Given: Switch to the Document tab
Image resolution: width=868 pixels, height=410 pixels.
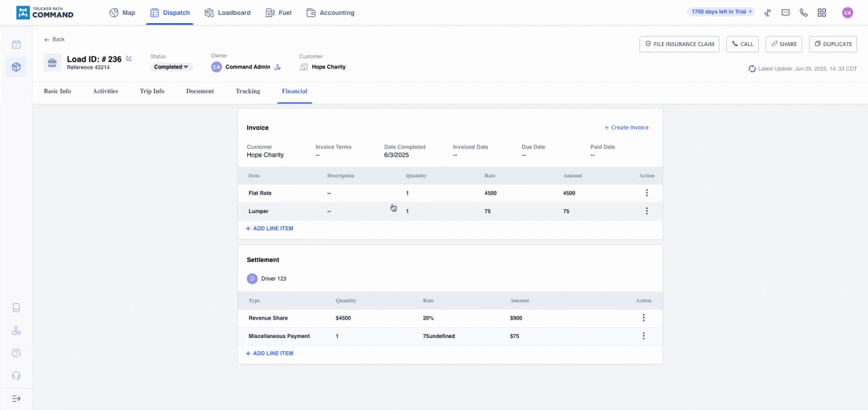Looking at the screenshot, I should click(x=200, y=91).
